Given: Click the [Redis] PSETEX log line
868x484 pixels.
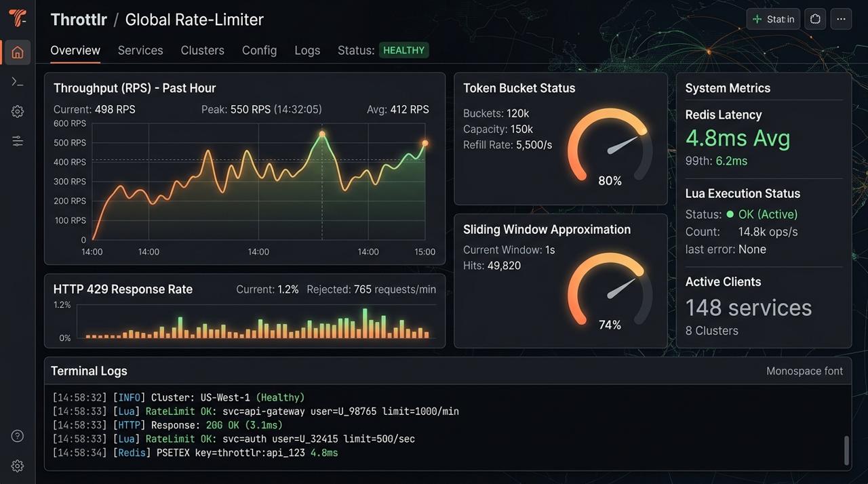Looking at the screenshot, I should (195, 452).
